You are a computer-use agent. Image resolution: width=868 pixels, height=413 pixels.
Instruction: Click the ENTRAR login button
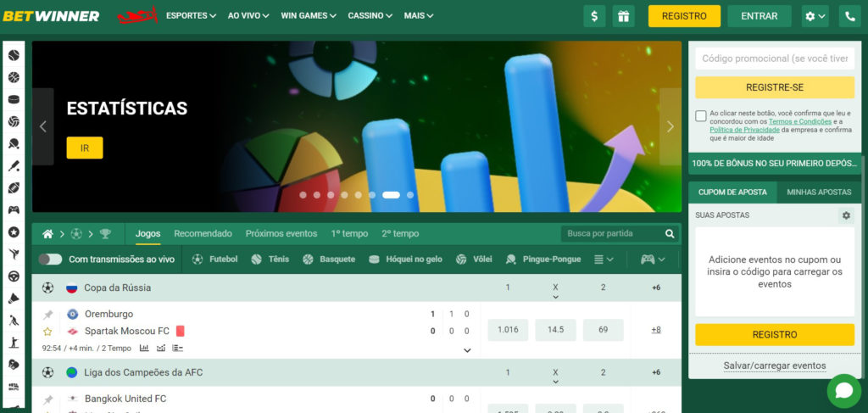point(759,16)
